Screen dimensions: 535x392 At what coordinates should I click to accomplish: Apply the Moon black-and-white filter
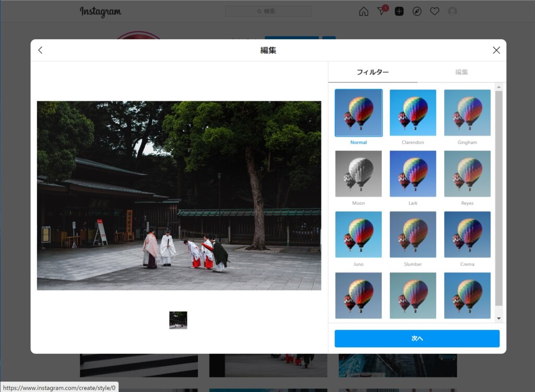[358, 174]
